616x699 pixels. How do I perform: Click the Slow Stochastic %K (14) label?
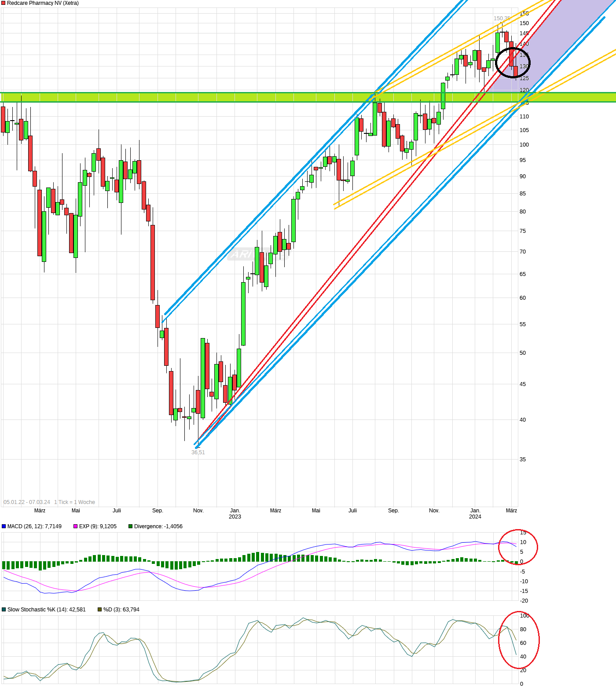(x=47, y=610)
